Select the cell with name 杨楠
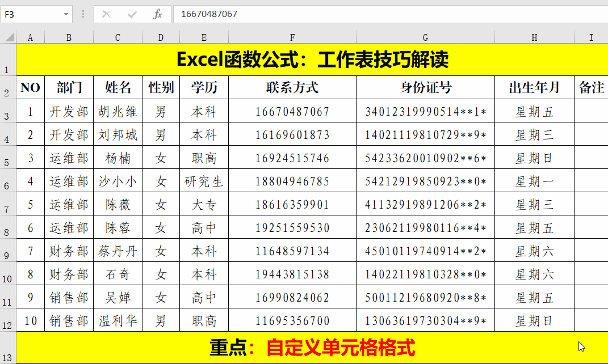 [x=118, y=158]
